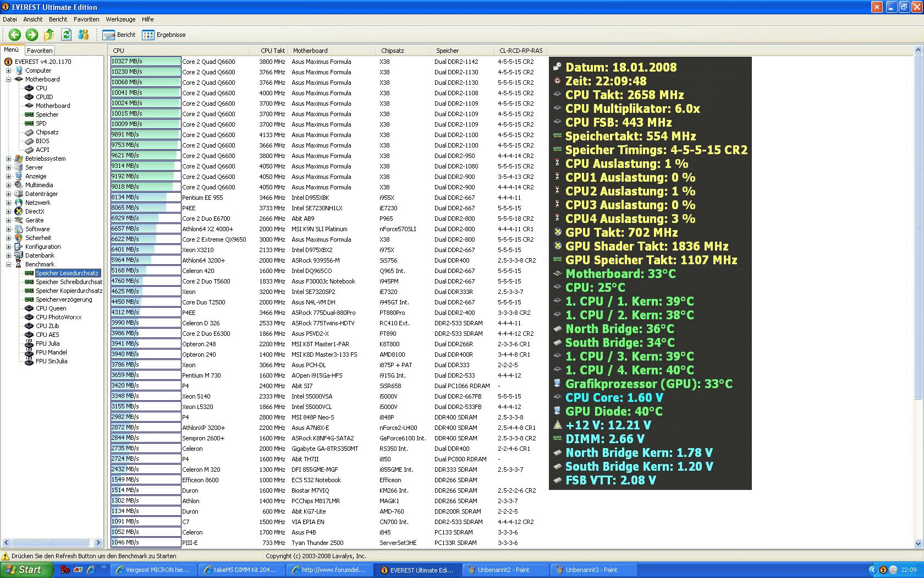This screenshot has width=924, height=578.
Task: Open the Werkzeuge menu
Action: [x=120, y=19]
